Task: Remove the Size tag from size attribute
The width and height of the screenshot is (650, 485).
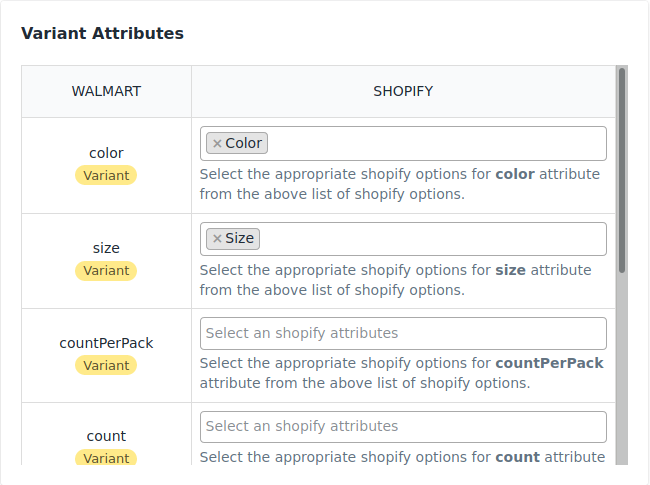Action: click(x=217, y=239)
